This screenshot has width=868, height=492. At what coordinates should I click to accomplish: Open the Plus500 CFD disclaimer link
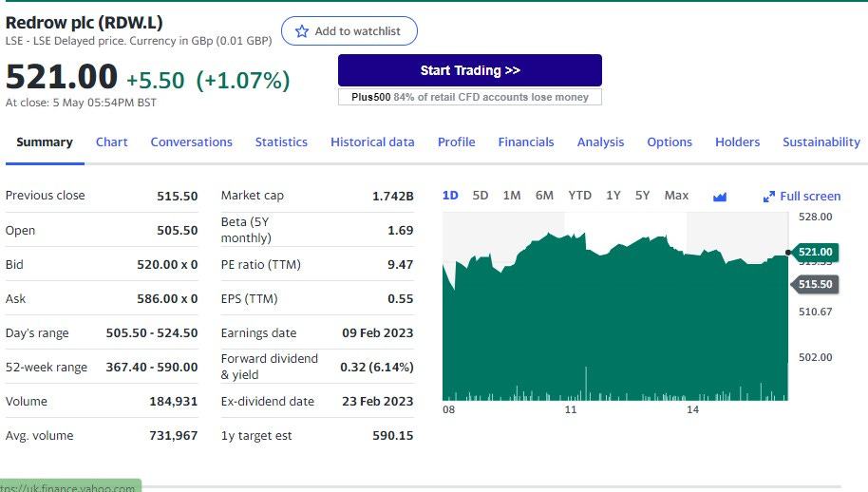(470, 97)
